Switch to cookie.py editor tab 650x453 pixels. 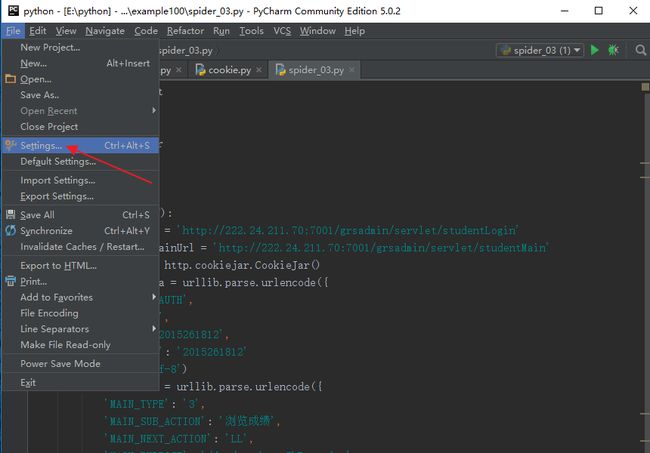229,70
